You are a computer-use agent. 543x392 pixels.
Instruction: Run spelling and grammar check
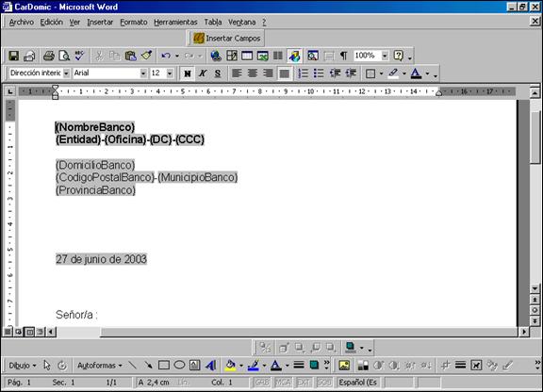coord(79,56)
